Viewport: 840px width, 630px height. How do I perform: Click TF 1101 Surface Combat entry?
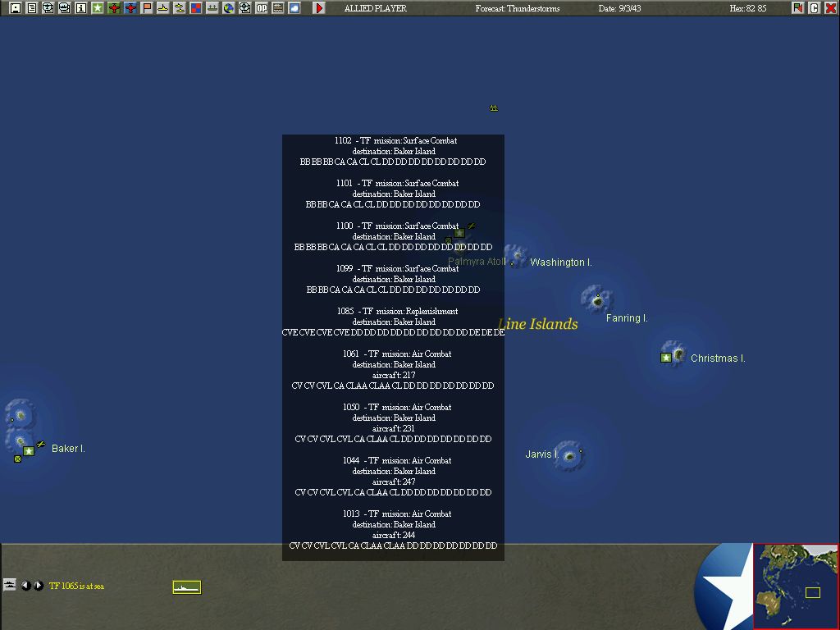tap(393, 194)
